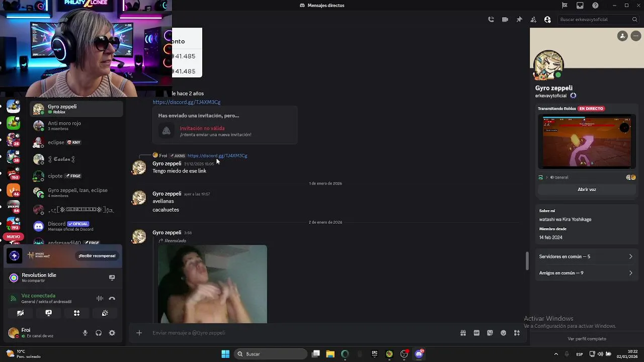Open File Explorer from taskbar

pyautogui.click(x=330, y=354)
